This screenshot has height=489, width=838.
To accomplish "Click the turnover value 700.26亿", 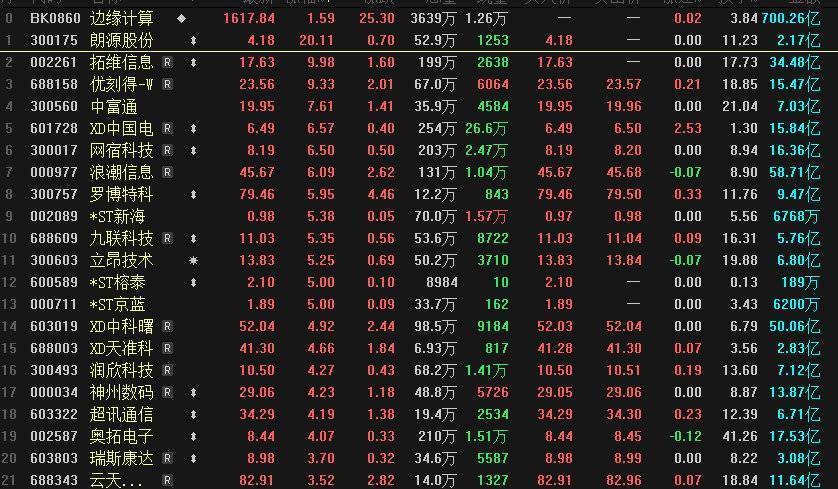I will pyautogui.click(x=790, y=19).
